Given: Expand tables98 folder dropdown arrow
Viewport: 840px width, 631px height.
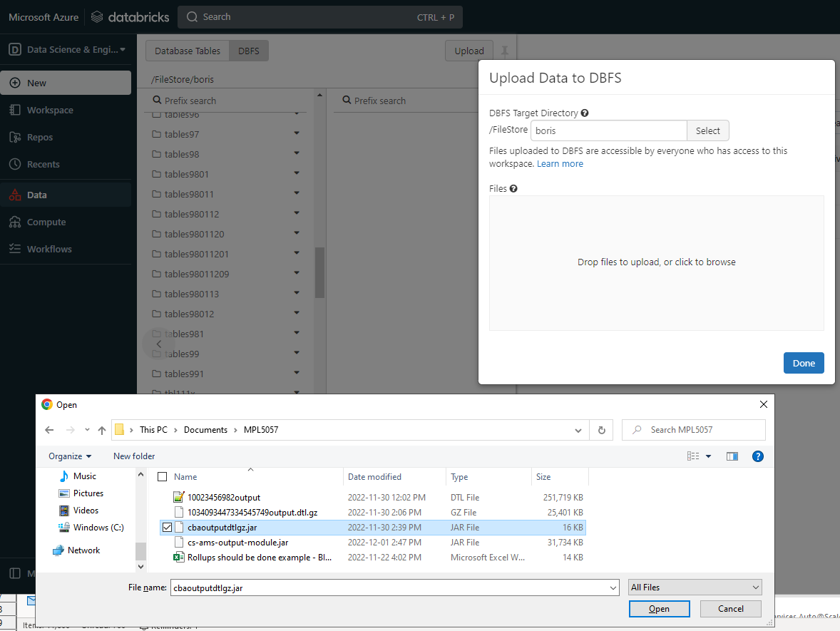Looking at the screenshot, I should click(x=296, y=153).
